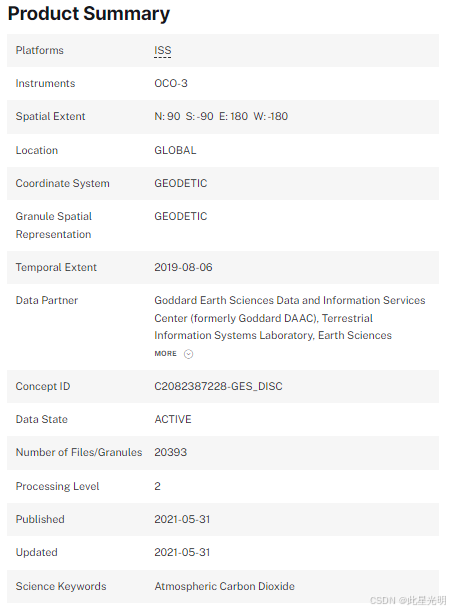
Task: Select the Temporal Extent date 2019-08-06
Action: pyautogui.click(x=183, y=267)
